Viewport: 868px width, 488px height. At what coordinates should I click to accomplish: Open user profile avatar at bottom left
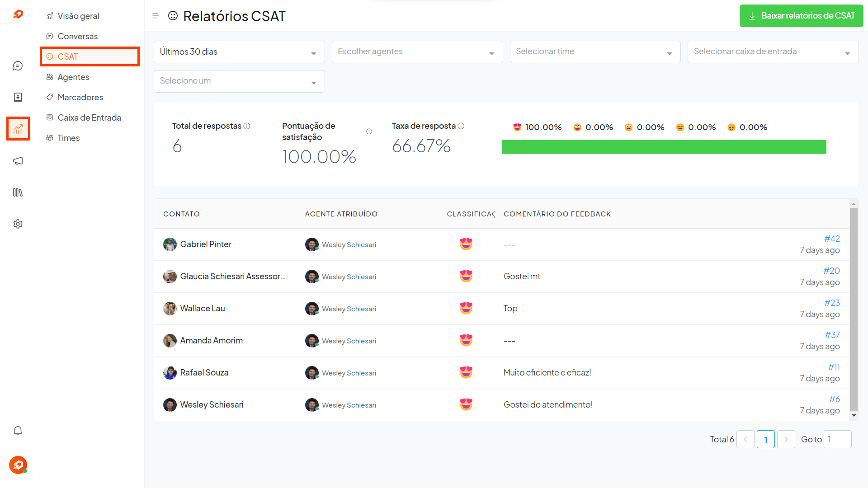(x=18, y=465)
